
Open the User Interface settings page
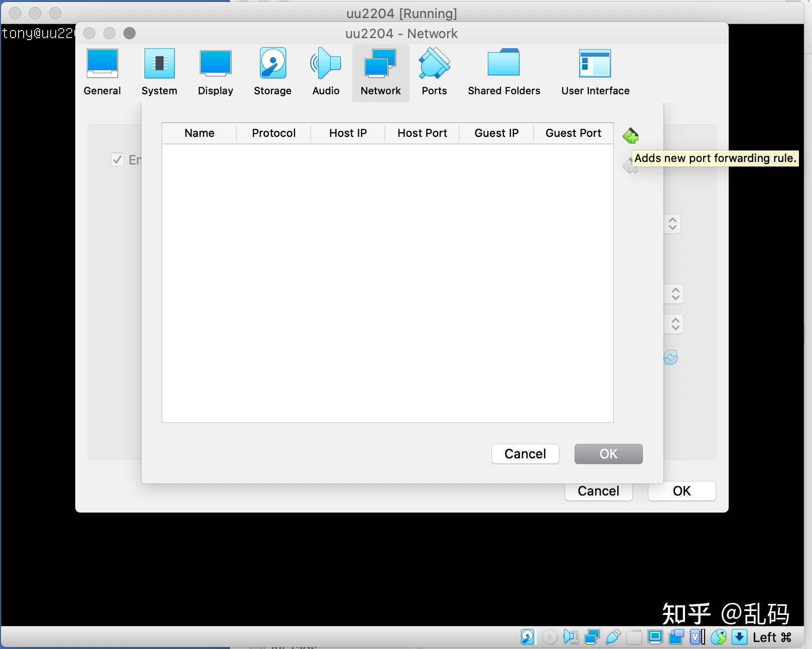click(595, 70)
